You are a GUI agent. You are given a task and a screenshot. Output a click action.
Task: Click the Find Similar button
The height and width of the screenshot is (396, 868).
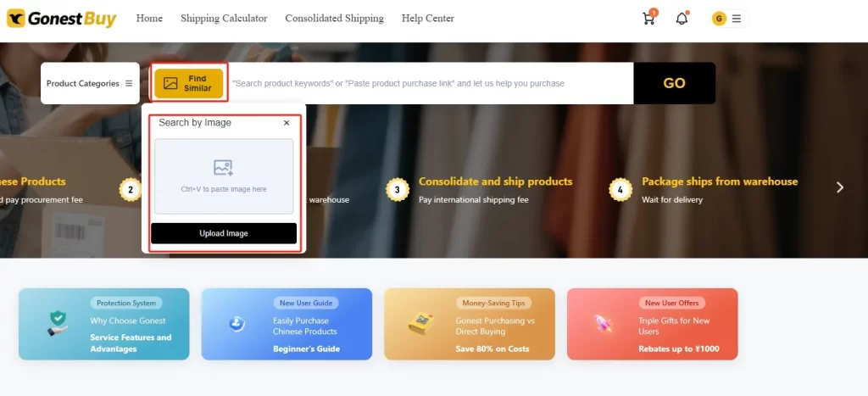coord(189,83)
